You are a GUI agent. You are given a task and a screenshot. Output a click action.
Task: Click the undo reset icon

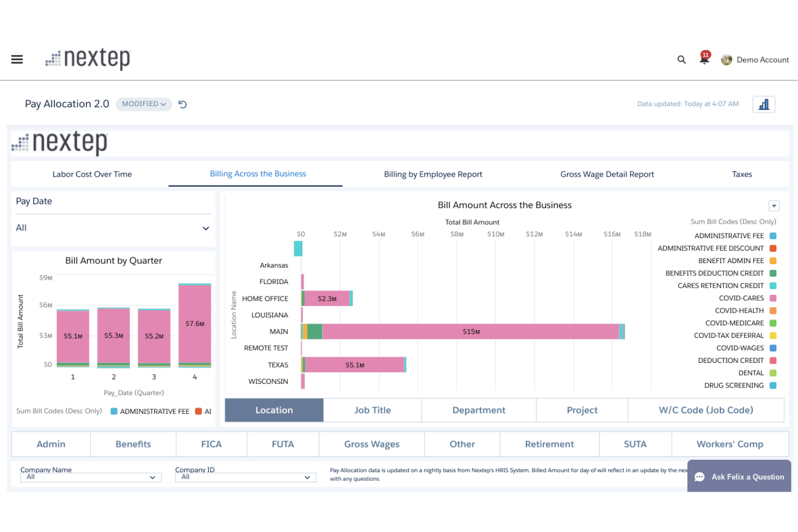(183, 104)
